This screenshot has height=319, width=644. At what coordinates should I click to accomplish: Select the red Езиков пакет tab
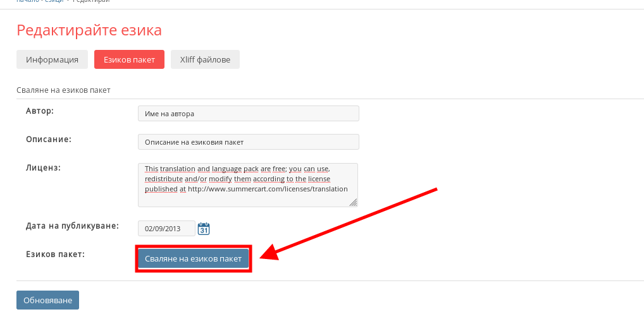[x=129, y=60]
